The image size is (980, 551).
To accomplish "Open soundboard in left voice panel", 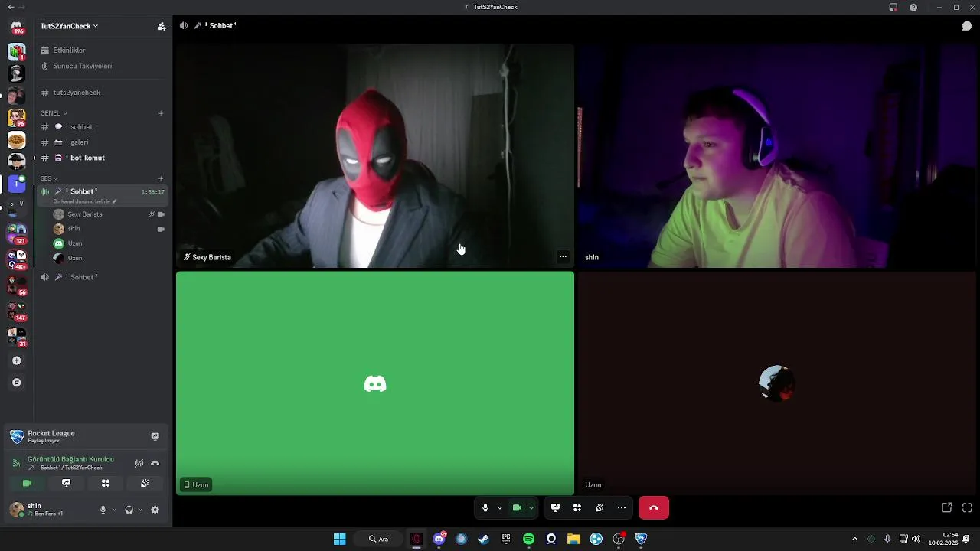I will (x=145, y=483).
